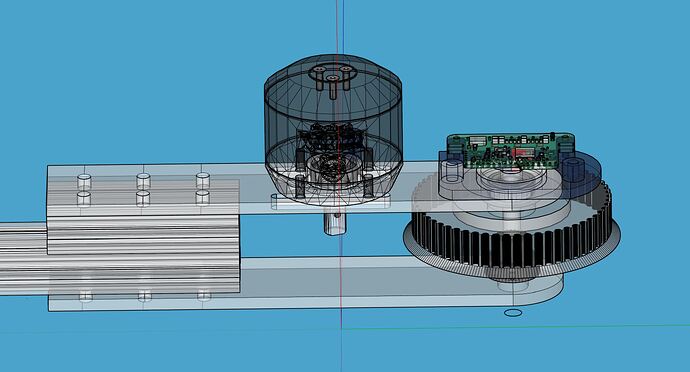The height and width of the screenshot is (372, 690).
Task: Select the green circuit board
Action: (x=510, y=151)
